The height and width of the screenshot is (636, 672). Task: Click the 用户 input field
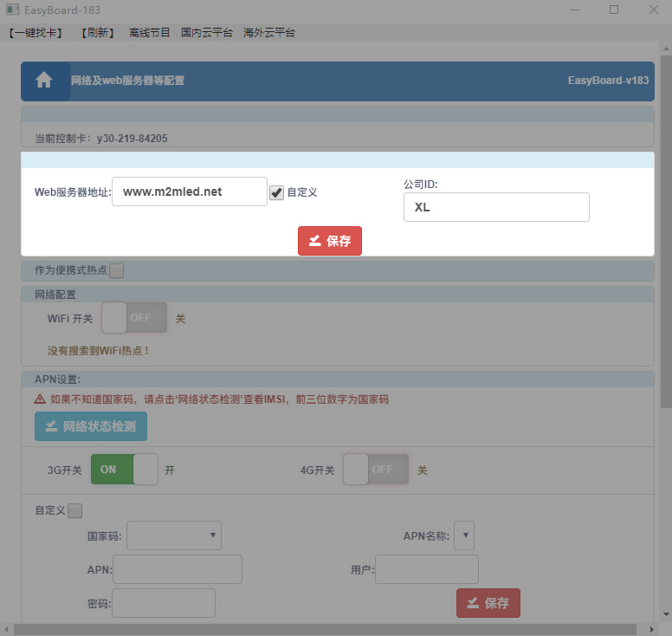tap(427, 569)
